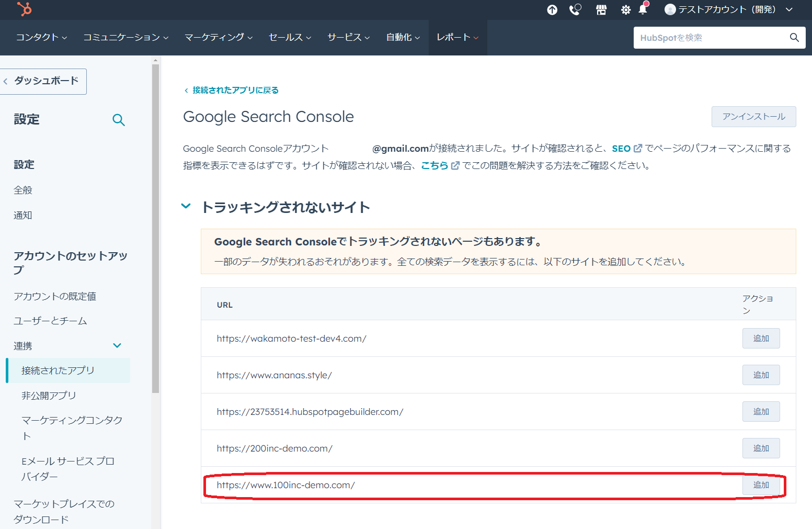The height and width of the screenshot is (529, 812).
Task: Open the サービス menu
Action: click(348, 37)
